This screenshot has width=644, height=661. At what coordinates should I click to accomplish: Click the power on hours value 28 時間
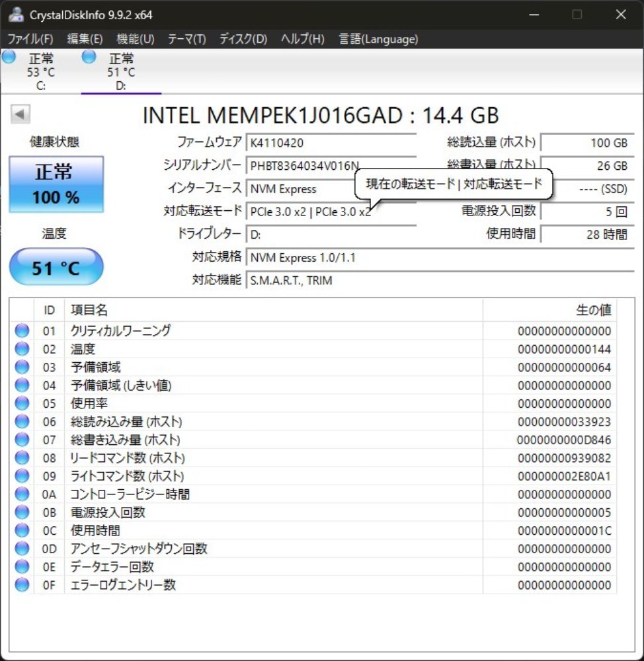point(588,235)
